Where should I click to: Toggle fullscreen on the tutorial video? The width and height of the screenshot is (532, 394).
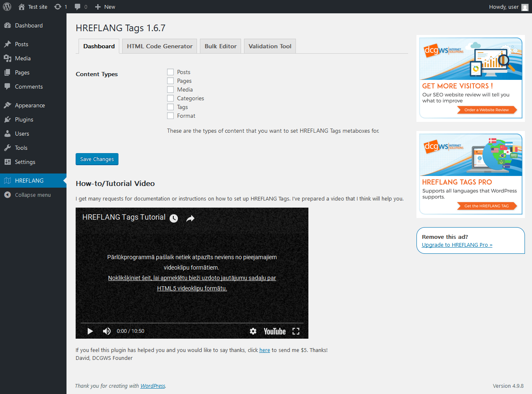tap(296, 331)
